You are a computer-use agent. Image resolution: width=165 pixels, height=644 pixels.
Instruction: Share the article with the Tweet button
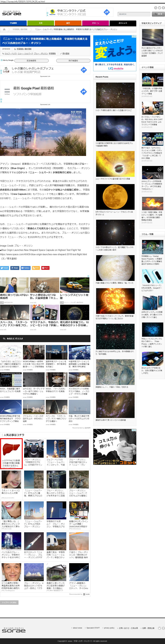(x=4, y=268)
